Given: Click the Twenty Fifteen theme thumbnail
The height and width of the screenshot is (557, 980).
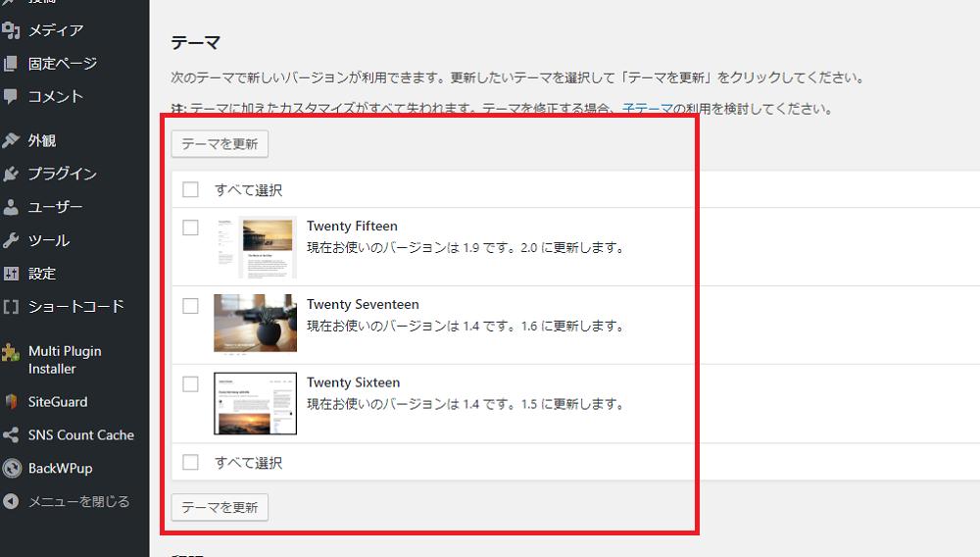Looking at the screenshot, I should point(255,247).
